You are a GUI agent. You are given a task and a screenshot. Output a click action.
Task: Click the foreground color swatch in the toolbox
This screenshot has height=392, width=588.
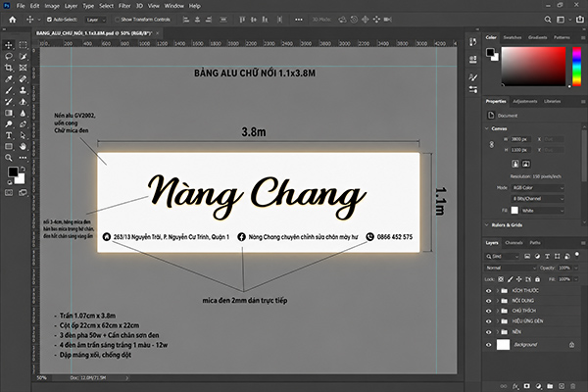[13, 172]
